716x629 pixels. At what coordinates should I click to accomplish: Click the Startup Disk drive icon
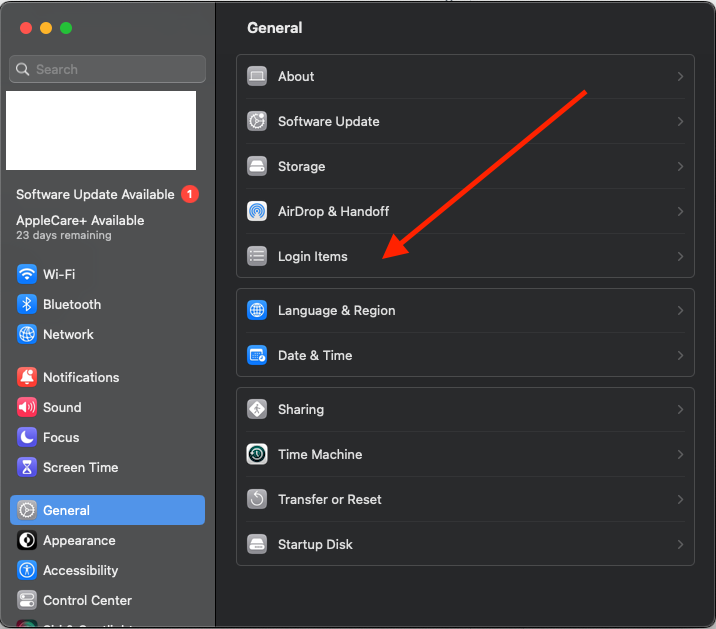[x=257, y=544]
